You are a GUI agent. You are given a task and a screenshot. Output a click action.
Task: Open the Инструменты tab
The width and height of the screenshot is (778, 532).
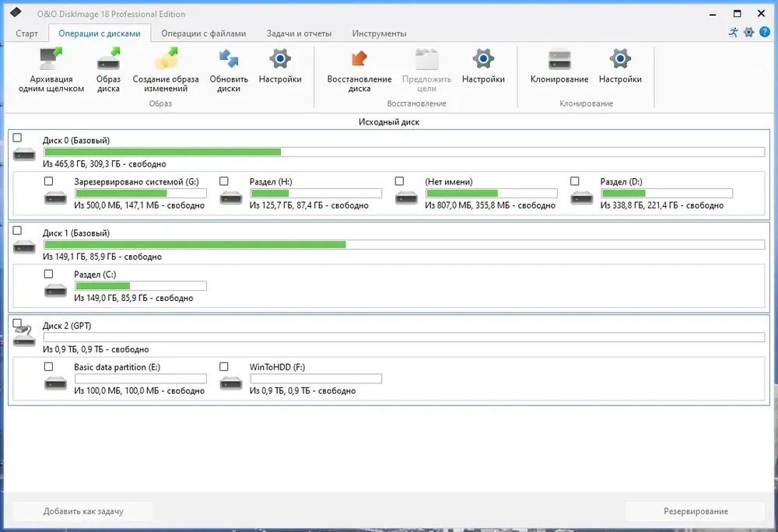coord(379,33)
